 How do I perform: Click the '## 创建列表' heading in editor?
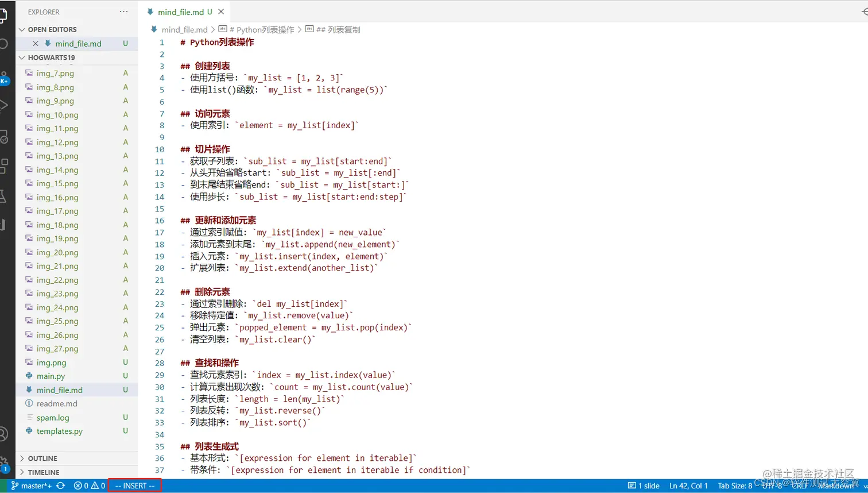tap(206, 66)
